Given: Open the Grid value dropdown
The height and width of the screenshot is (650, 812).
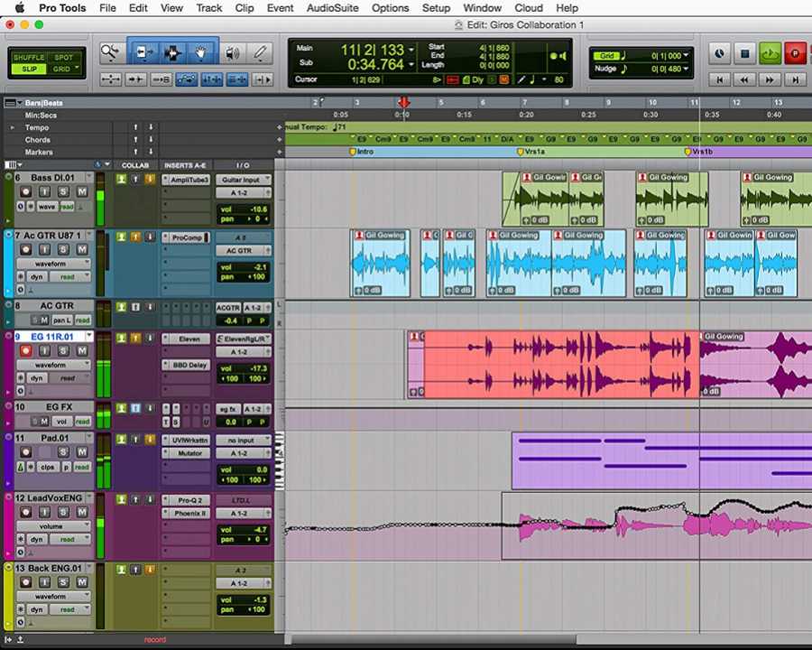Looking at the screenshot, I should coord(687,56).
